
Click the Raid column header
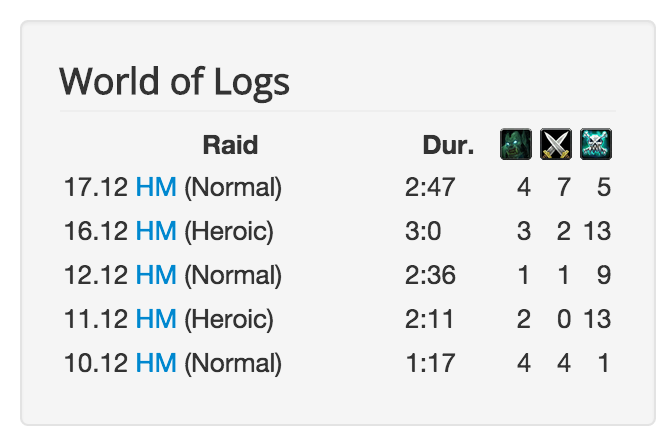point(230,145)
